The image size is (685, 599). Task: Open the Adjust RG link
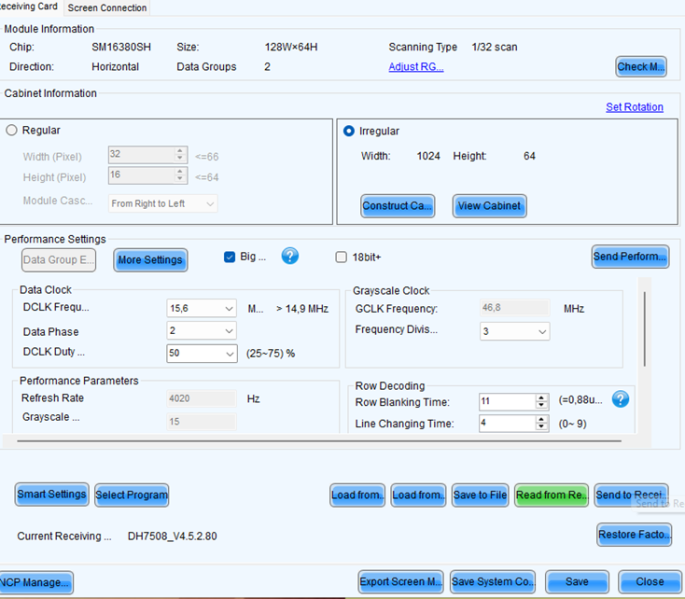click(416, 67)
